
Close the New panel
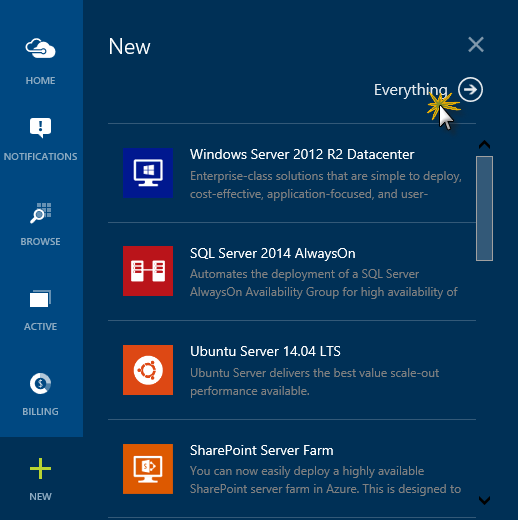[476, 45]
